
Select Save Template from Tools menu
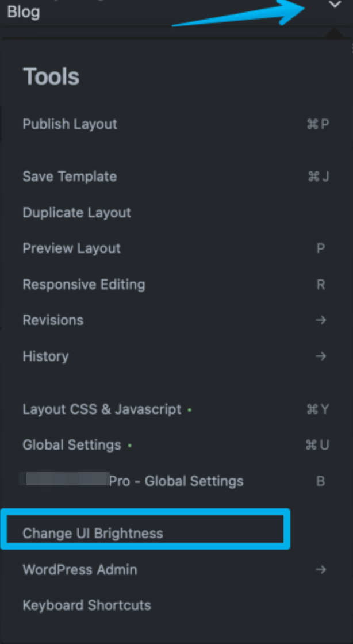point(70,177)
